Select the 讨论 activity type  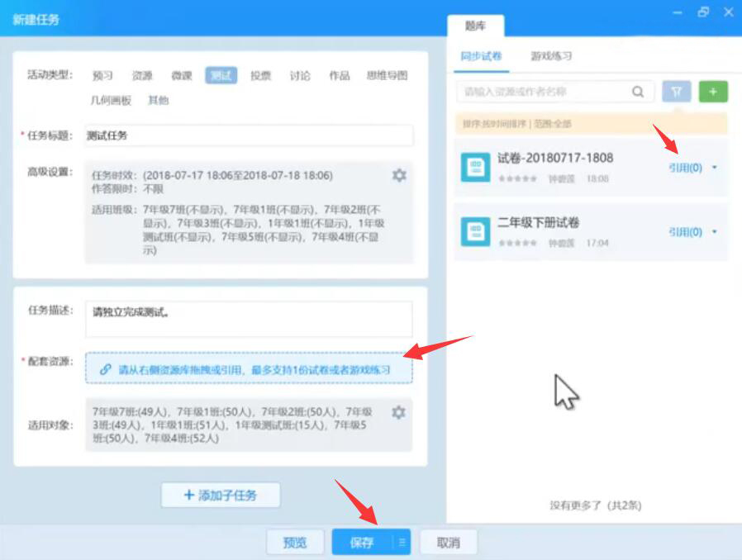pyautogui.click(x=300, y=76)
